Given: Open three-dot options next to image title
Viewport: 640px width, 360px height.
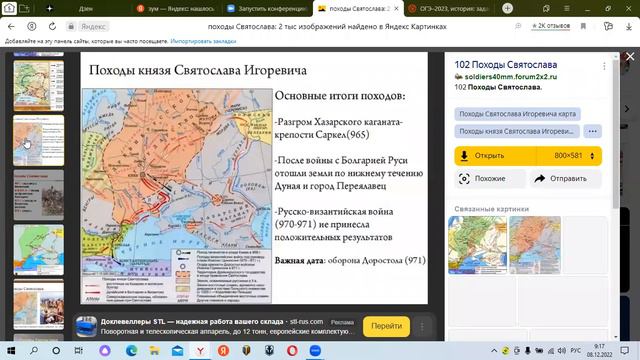Looking at the screenshot, I should pyautogui.click(x=604, y=66).
